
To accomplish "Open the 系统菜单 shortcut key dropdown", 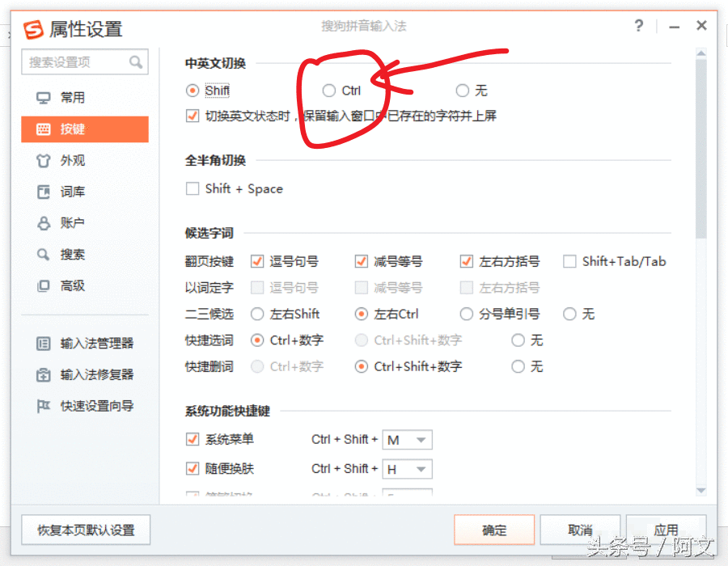I will pos(408,439).
